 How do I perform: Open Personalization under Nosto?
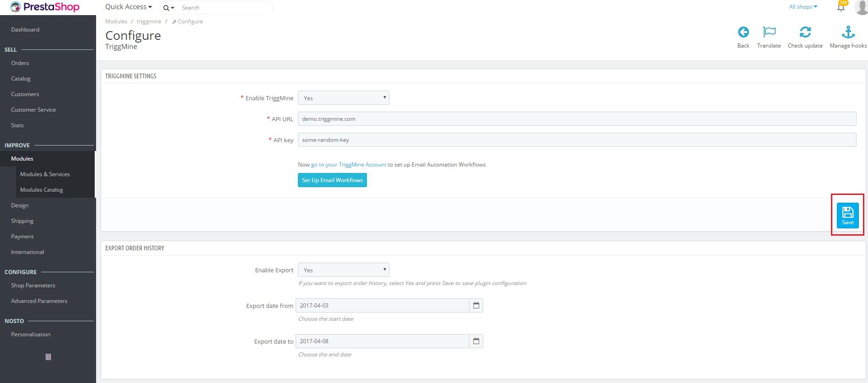point(31,334)
